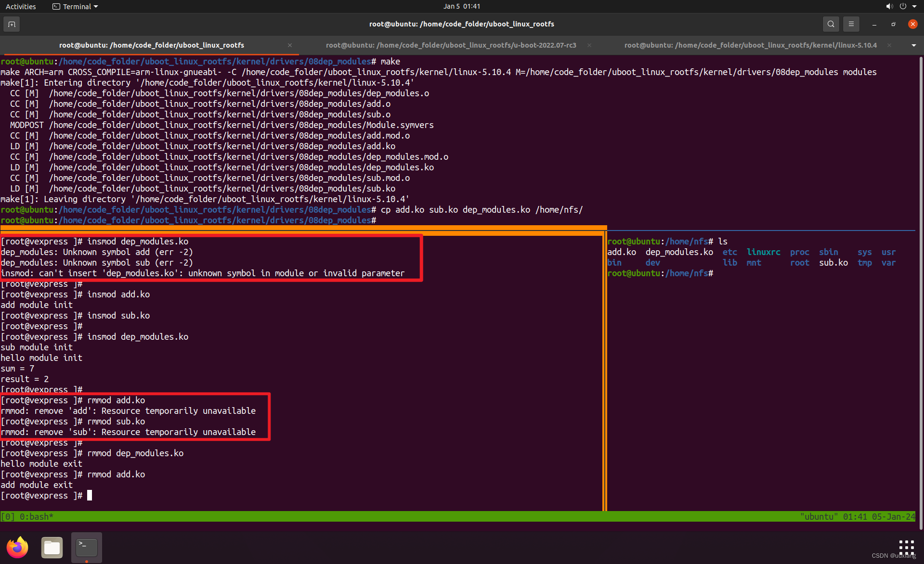Click the 'rmmod sub.ko' command line
The height and width of the screenshot is (564, 924).
pyautogui.click(x=73, y=422)
